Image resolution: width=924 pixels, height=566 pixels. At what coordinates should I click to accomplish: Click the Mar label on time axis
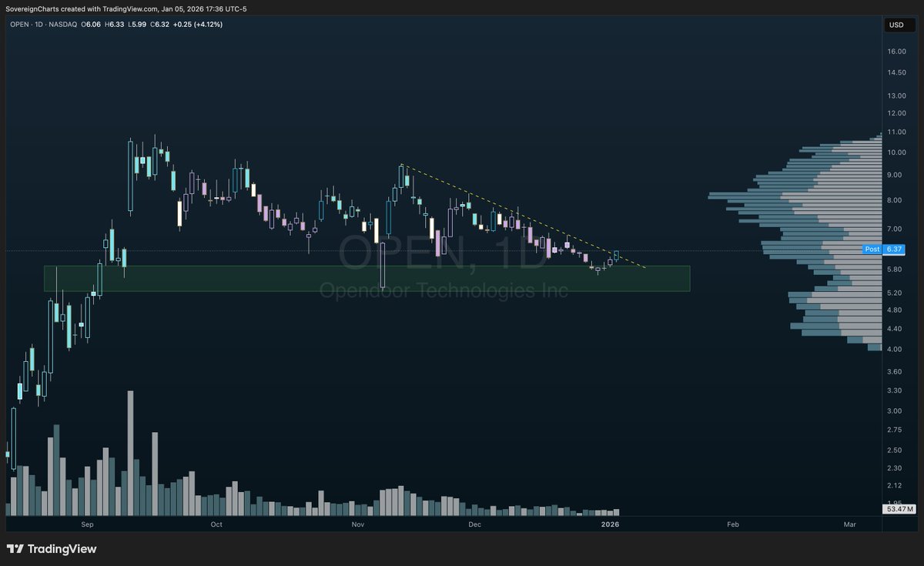(849, 524)
